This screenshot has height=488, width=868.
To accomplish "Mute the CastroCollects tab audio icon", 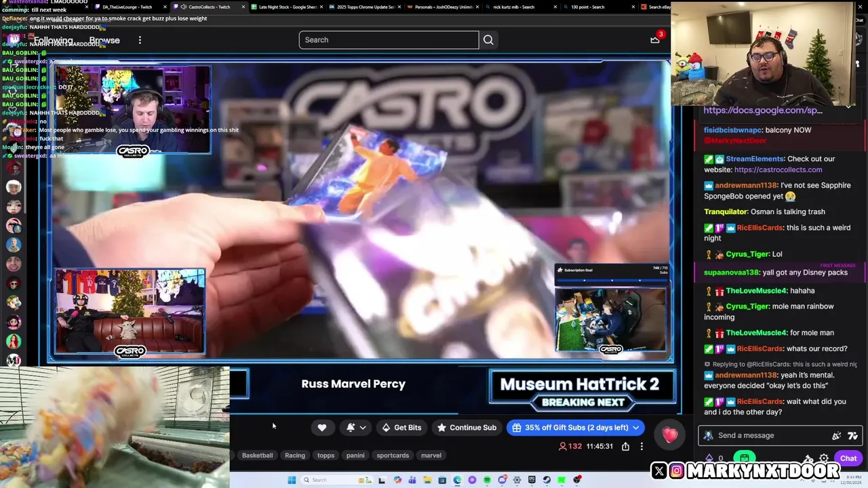I will 183,7.
